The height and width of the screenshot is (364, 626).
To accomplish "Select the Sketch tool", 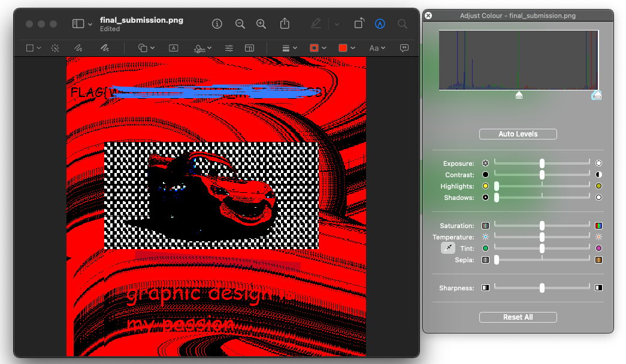I will (78, 48).
